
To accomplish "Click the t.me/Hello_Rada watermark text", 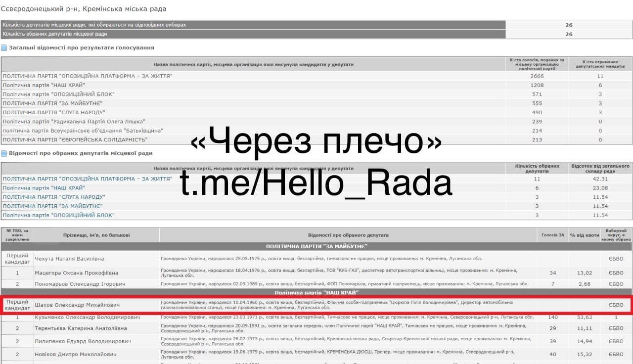I will 316,183.
